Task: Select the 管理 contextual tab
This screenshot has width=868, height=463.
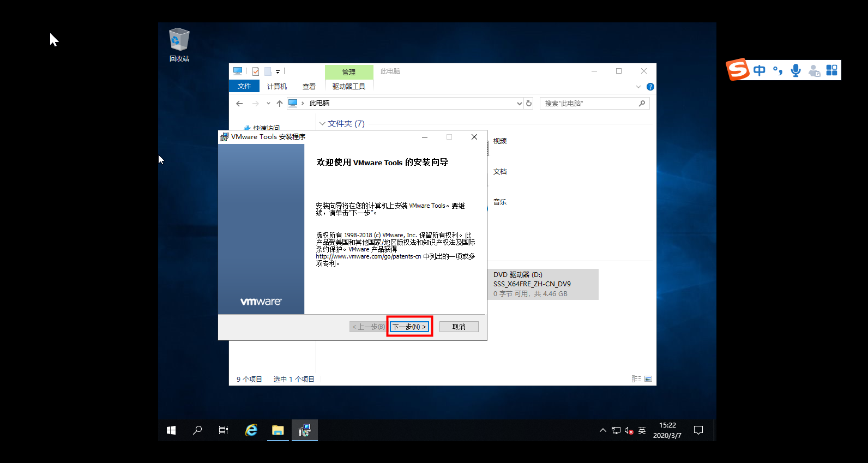Action: point(349,72)
